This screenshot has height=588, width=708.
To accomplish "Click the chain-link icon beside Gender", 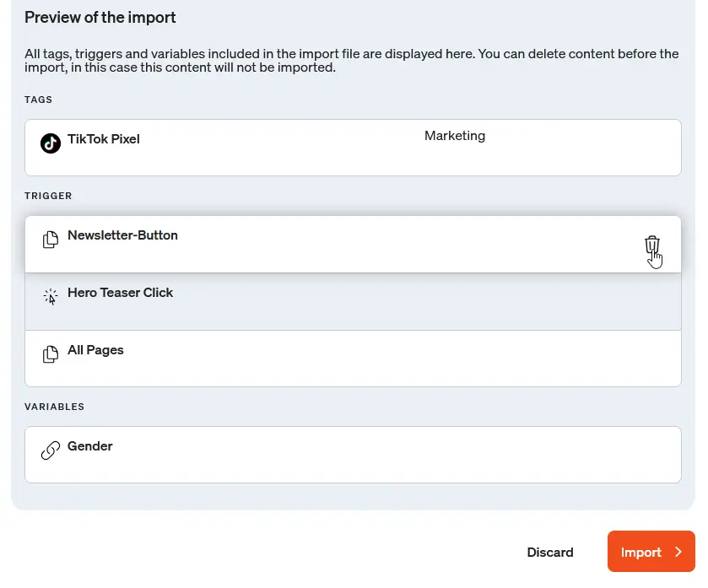I will (51, 450).
